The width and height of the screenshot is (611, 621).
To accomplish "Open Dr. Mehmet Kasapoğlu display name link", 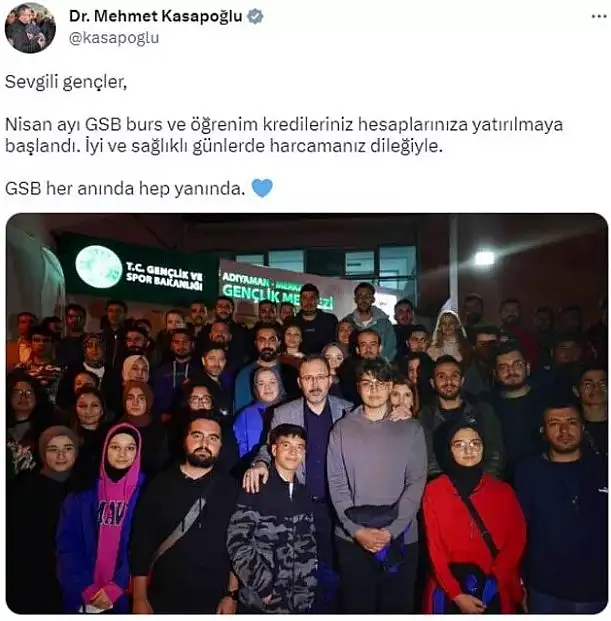I will (155, 16).
